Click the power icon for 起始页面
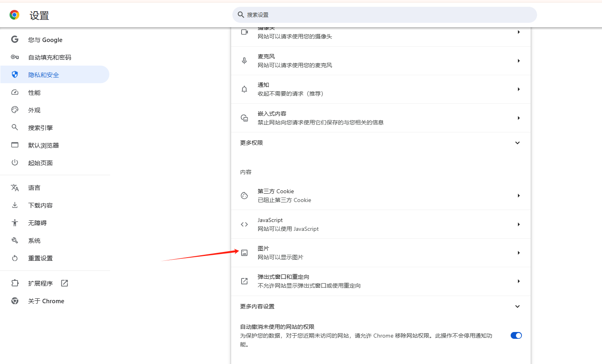602x364 pixels. pos(15,162)
